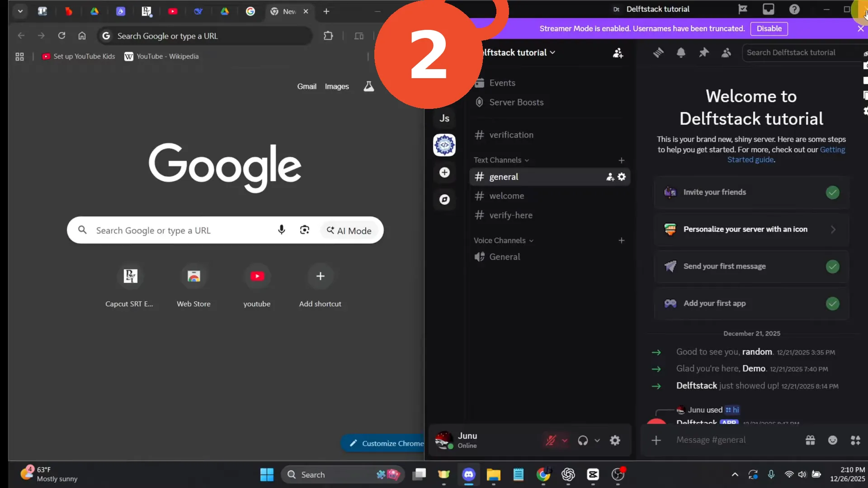Open emoji picker in message bar
This screenshot has width=868, height=488.
[x=833, y=440]
